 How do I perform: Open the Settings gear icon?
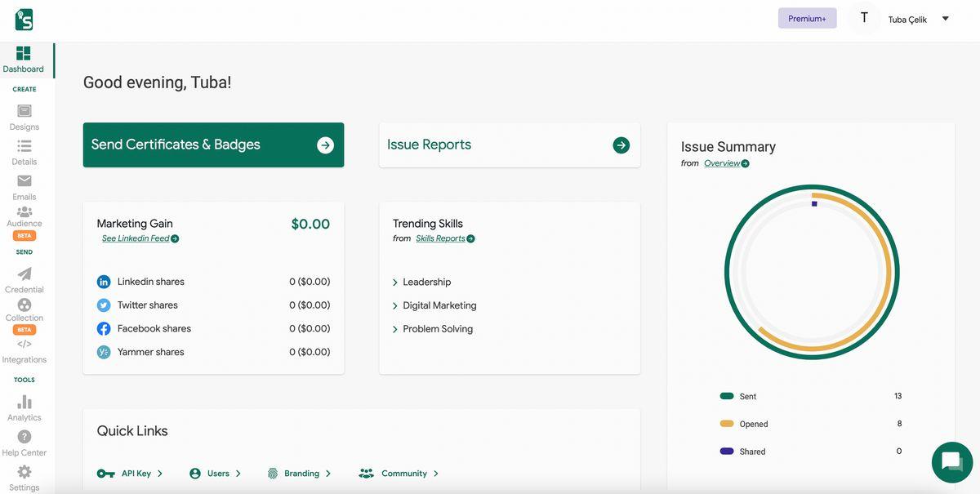point(24,473)
